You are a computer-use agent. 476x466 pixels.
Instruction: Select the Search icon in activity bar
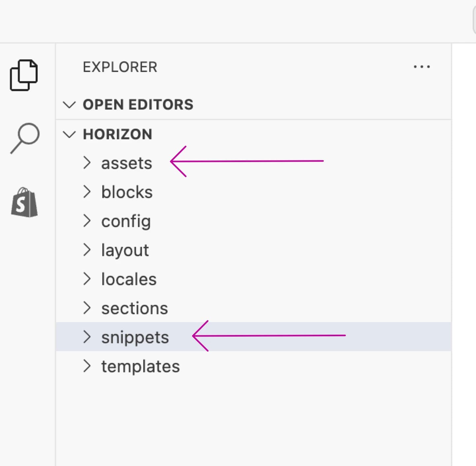24,138
